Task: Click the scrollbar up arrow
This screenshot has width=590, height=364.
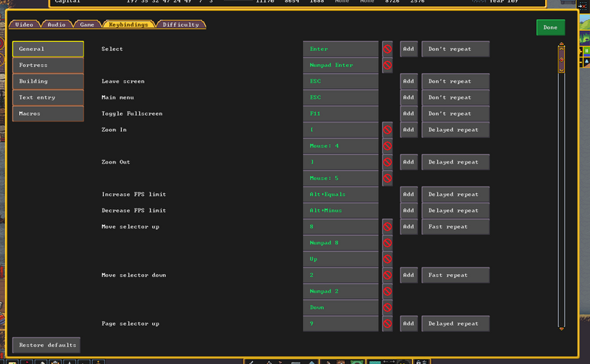Action: [x=561, y=46]
